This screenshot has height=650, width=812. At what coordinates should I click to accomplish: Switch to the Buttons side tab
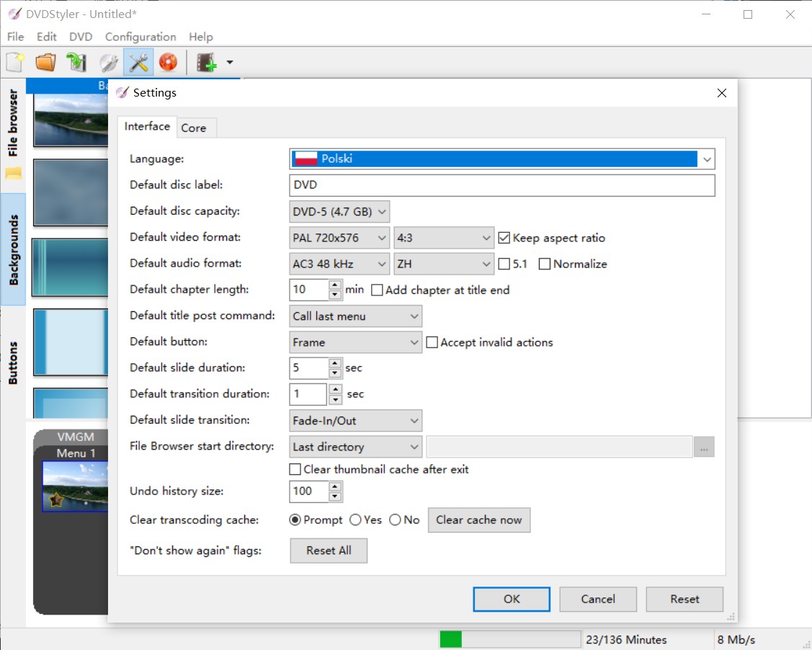tap(13, 362)
